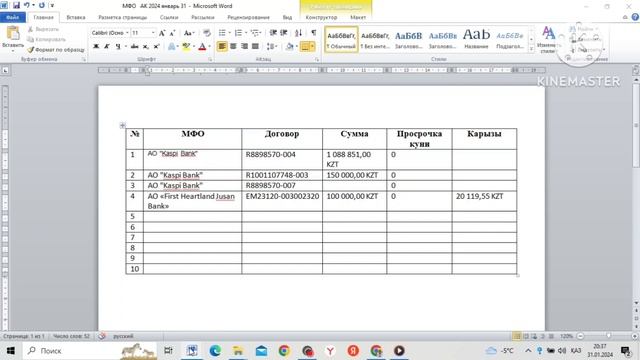Viewport: 640px width, 360px height.
Task: Switch to Page Layout (Разметка страницы) tab
Action: [x=122, y=18]
